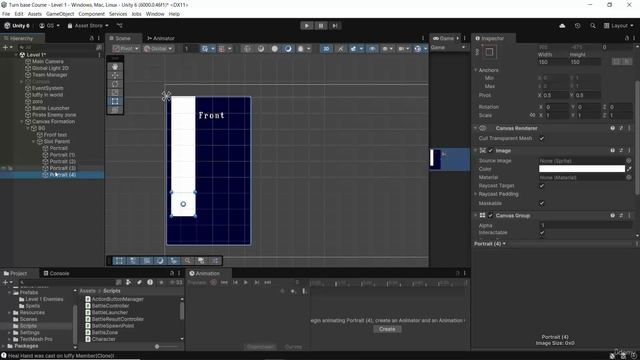Select Global Light 2D in Hierarchy
Image resolution: width=640 pixels, height=360 pixels.
[x=50, y=68]
